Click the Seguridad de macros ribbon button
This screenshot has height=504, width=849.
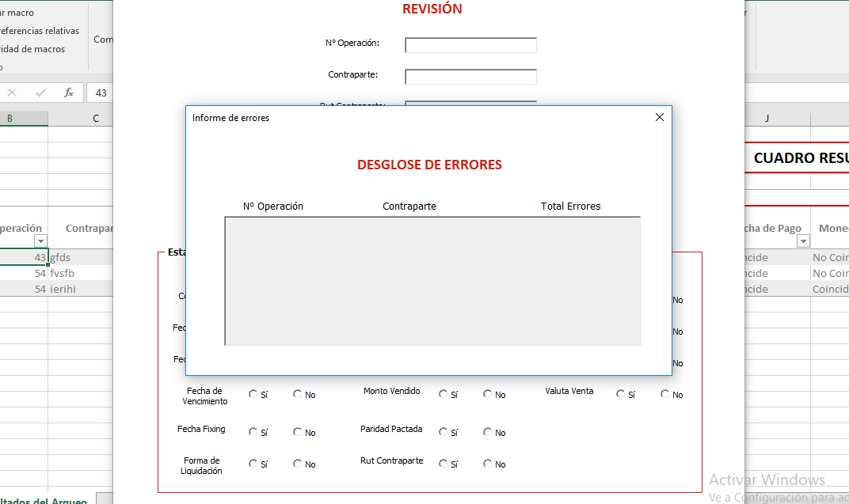point(32,49)
